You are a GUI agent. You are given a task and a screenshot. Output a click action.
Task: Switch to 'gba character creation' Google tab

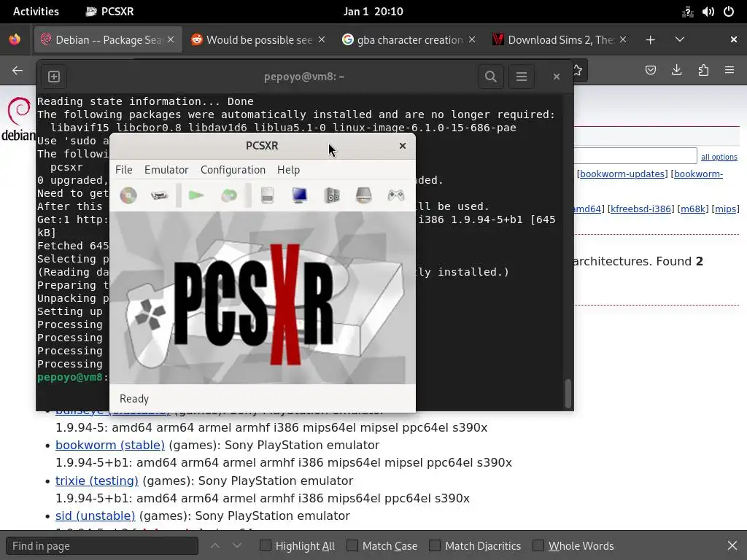coord(409,40)
